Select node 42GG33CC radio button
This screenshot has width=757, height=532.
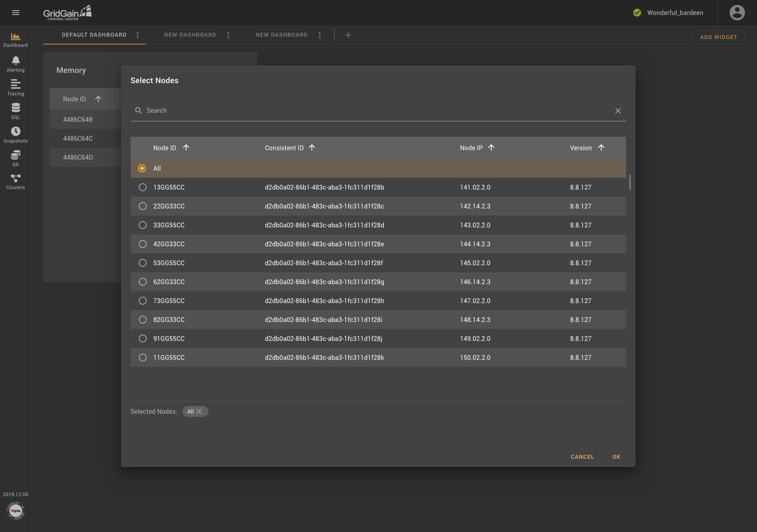point(143,244)
